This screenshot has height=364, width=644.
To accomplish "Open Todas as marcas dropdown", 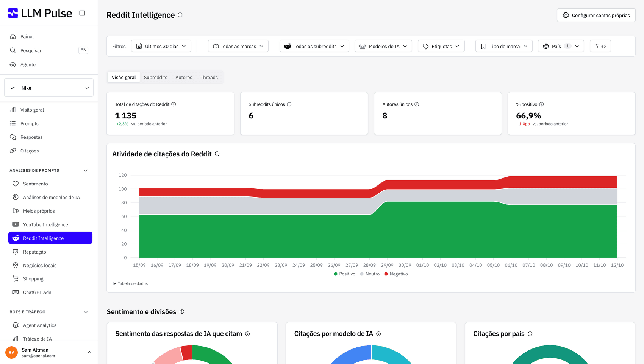I will 238,46.
